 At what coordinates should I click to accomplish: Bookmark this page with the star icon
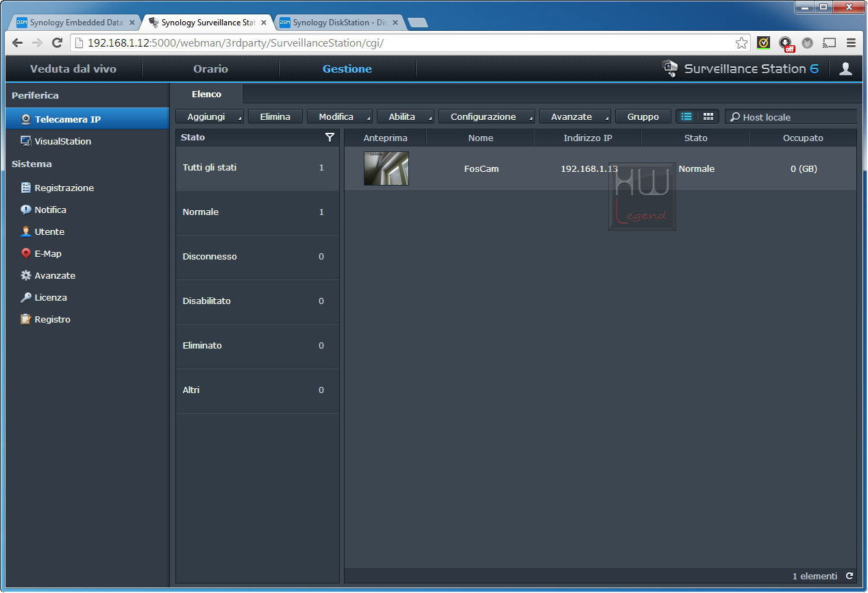(741, 42)
